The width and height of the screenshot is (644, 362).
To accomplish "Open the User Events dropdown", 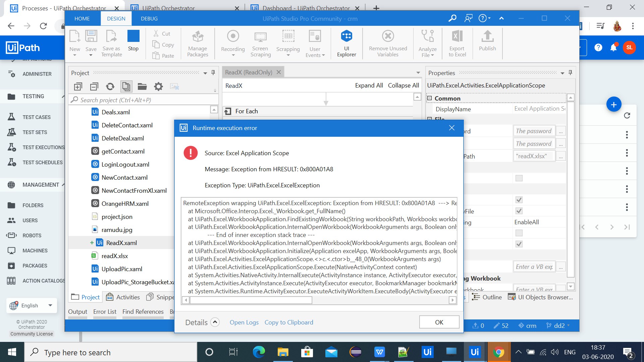I will click(x=323, y=55).
